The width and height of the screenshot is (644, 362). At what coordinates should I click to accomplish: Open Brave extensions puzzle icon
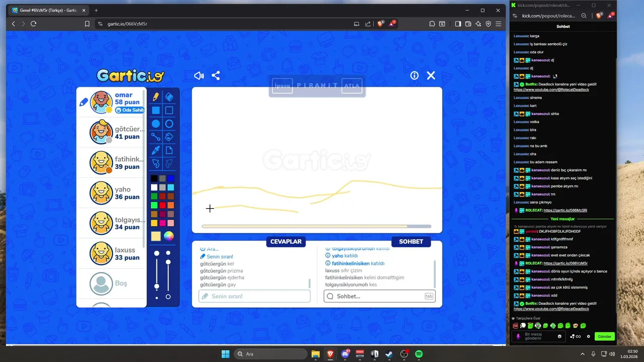[x=432, y=24]
